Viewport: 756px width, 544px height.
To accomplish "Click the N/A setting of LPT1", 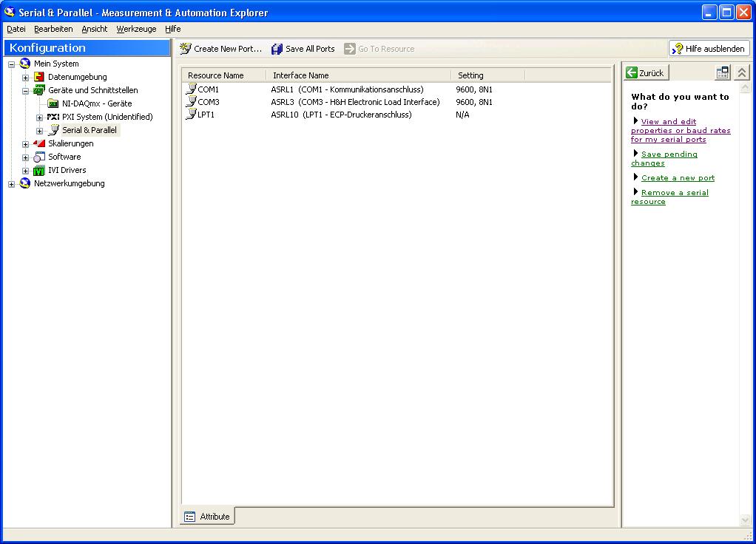I will [462, 115].
